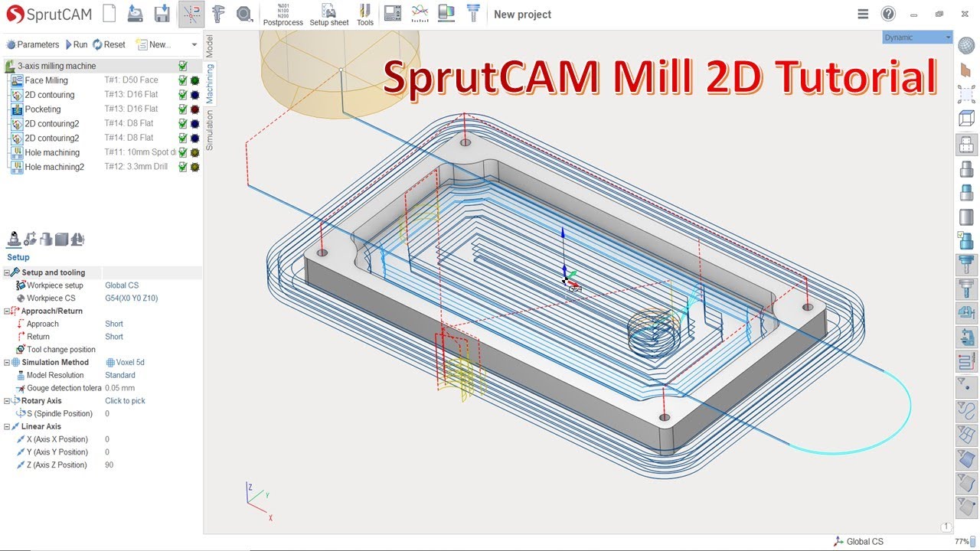Open the Setup tab icon in properties panel
The image size is (980, 551).
click(x=14, y=240)
